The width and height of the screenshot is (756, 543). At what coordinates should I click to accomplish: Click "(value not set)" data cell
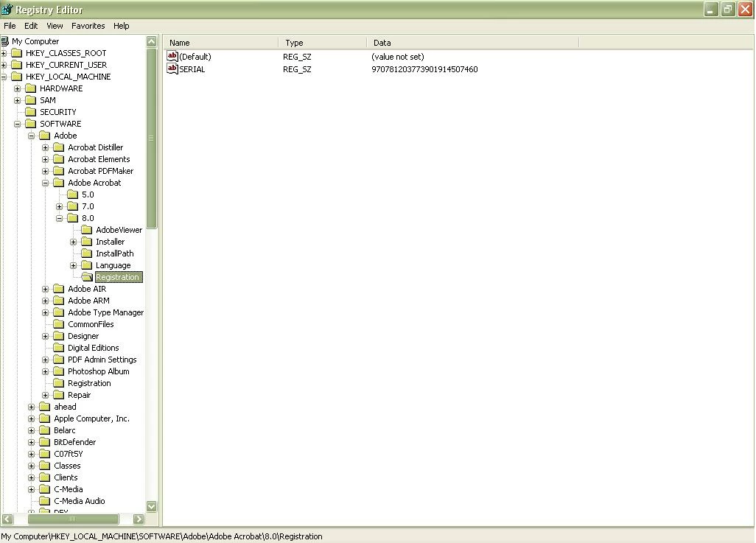pos(397,57)
